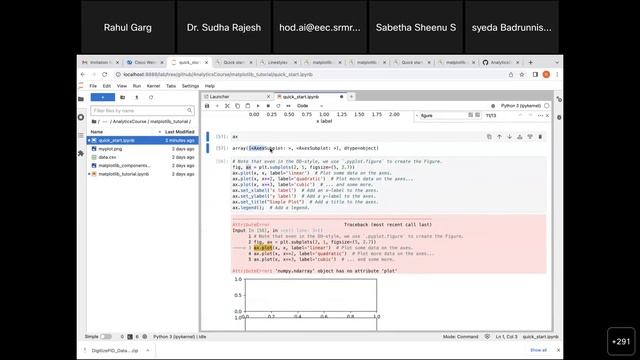Create new folder in file browser

tap(122, 98)
